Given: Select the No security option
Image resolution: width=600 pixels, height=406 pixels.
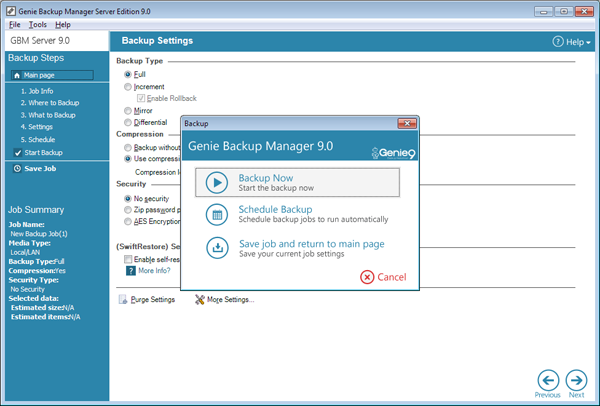Looking at the screenshot, I should 128,199.
